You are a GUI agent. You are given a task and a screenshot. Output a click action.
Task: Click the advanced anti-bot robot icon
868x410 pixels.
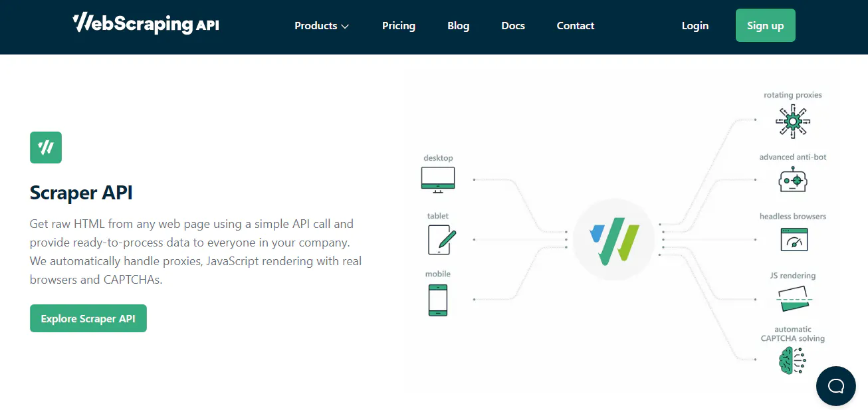point(792,179)
